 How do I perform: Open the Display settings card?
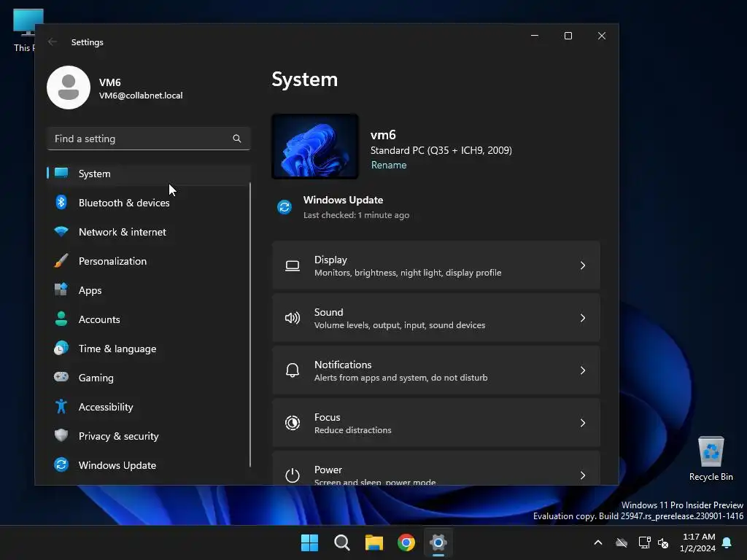pos(436,265)
